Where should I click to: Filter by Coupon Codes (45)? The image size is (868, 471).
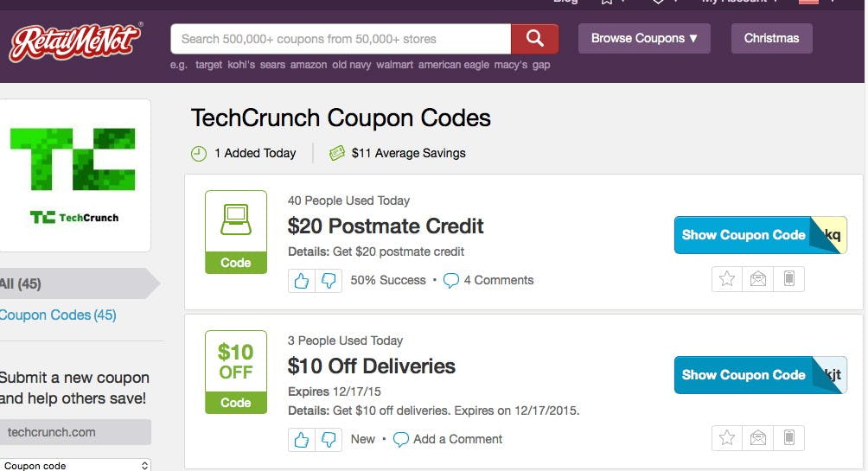click(58, 315)
